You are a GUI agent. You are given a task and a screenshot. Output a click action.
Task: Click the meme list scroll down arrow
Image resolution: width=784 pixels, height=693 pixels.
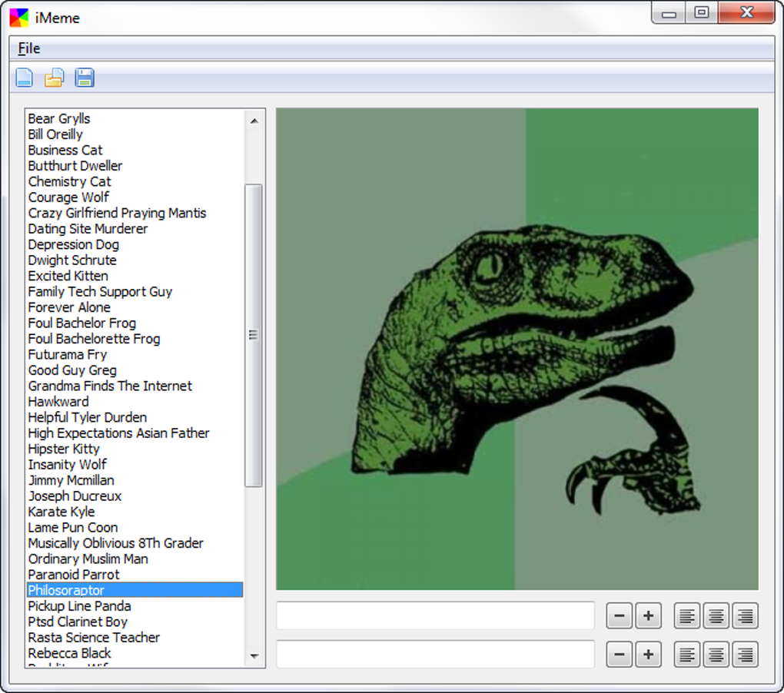coord(254,656)
